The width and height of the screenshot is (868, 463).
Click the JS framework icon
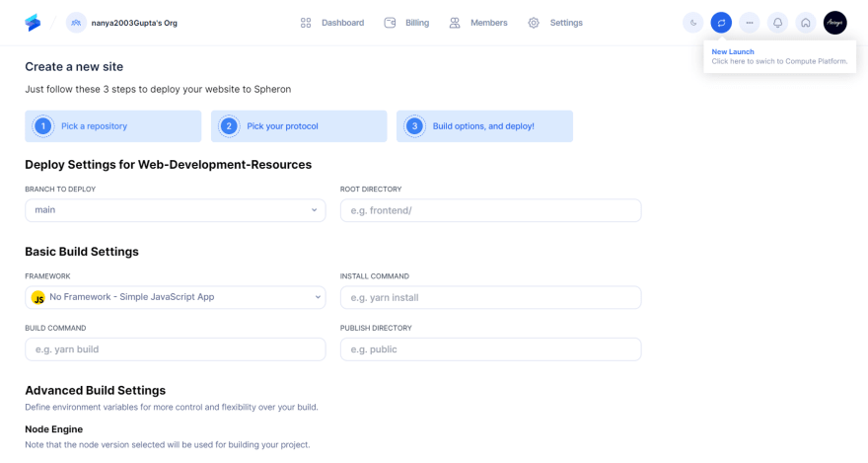point(38,298)
